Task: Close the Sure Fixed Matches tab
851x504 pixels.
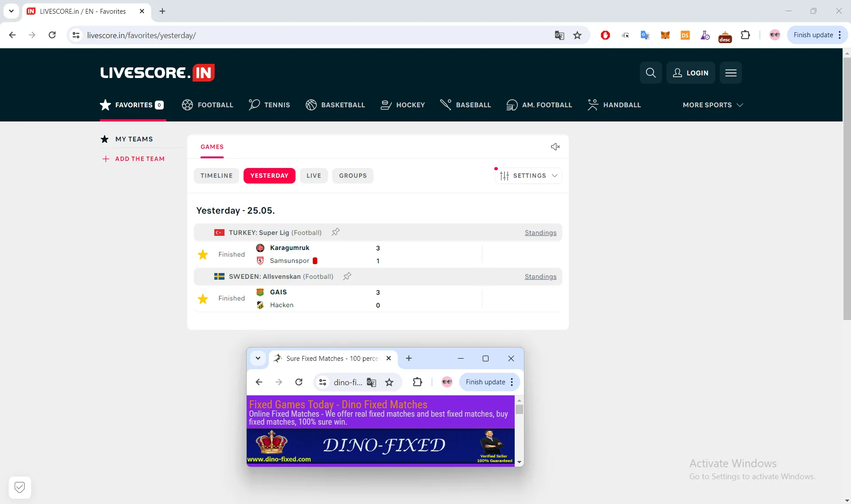Action: tap(389, 358)
